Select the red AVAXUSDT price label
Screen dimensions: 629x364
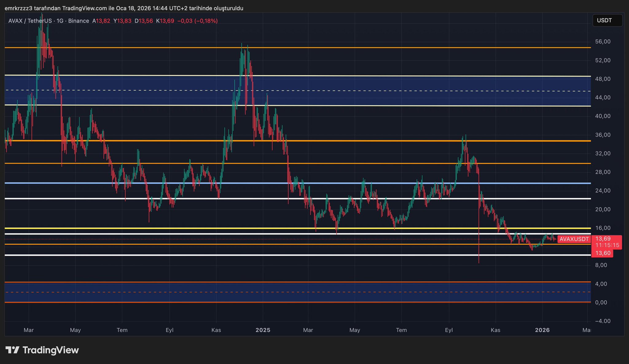pos(574,239)
